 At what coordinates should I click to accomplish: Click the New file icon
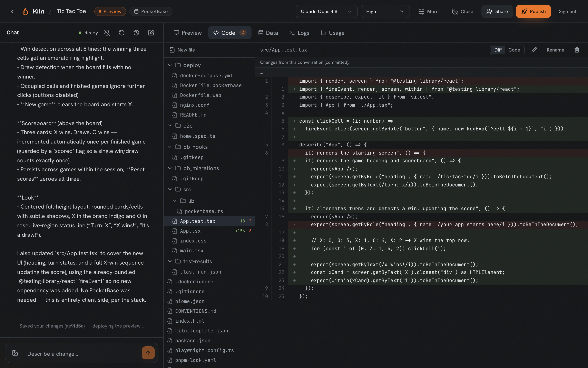pyautogui.click(x=172, y=50)
